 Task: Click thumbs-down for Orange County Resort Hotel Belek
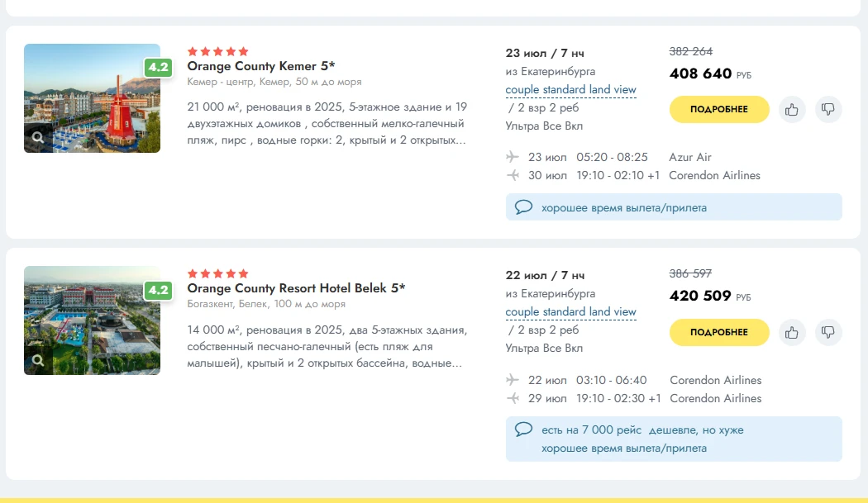(828, 332)
